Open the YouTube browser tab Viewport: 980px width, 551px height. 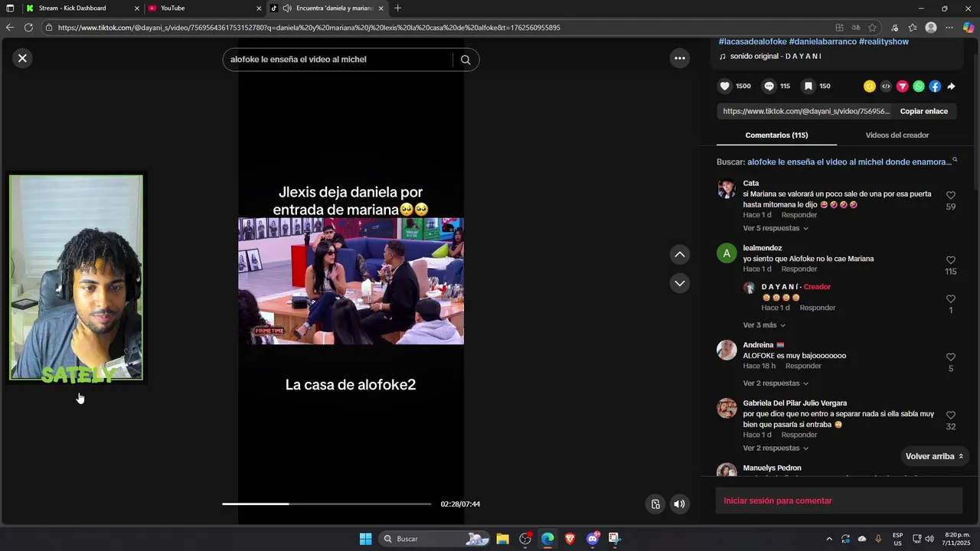205,8
